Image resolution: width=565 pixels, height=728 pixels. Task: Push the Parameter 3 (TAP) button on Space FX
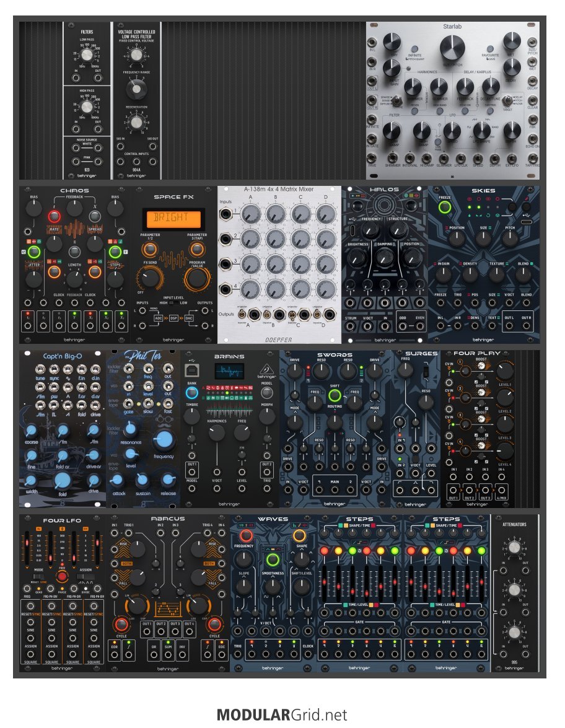pyautogui.click(x=197, y=249)
